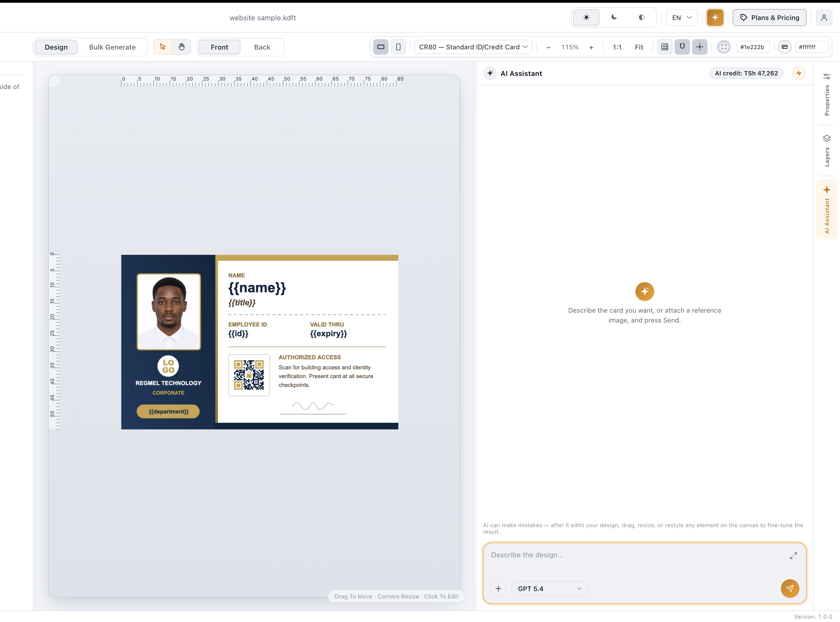Select the VALID THRU label
This screenshot has height=622, width=840.
[x=327, y=324]
